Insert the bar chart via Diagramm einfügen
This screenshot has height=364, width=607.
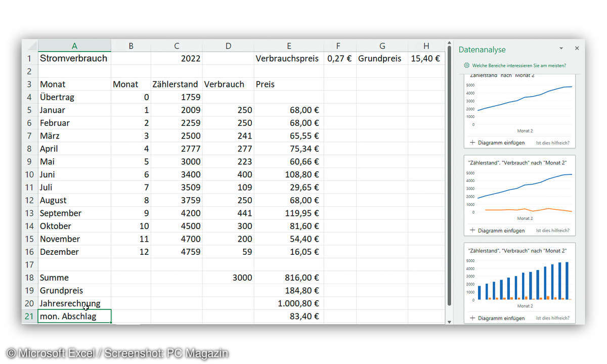(x=497, y=318)
